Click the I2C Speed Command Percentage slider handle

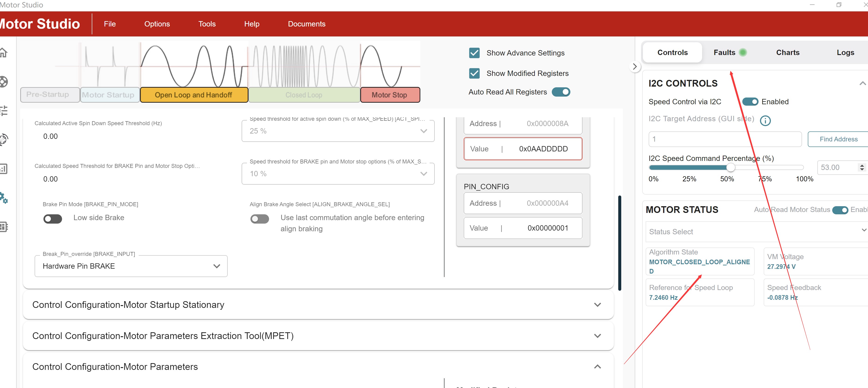[730, 167]
